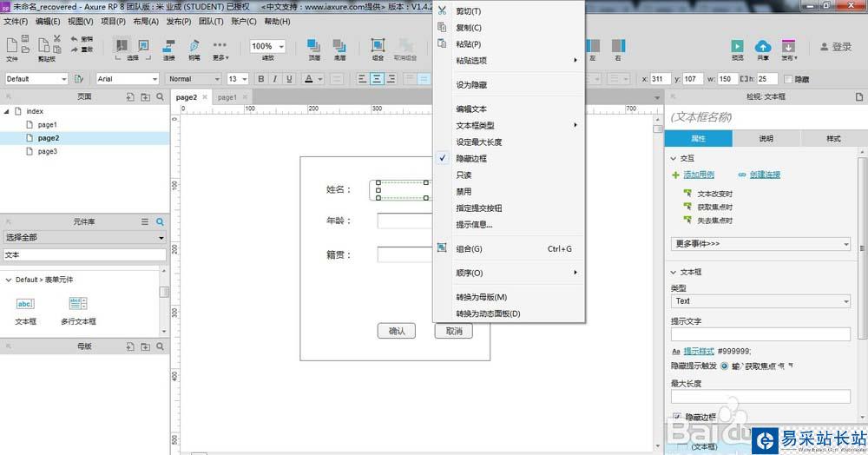Screen dimensions: 868x455
Task: Toggle the hidden checkbox next to height field
Action: pos(788,79)
